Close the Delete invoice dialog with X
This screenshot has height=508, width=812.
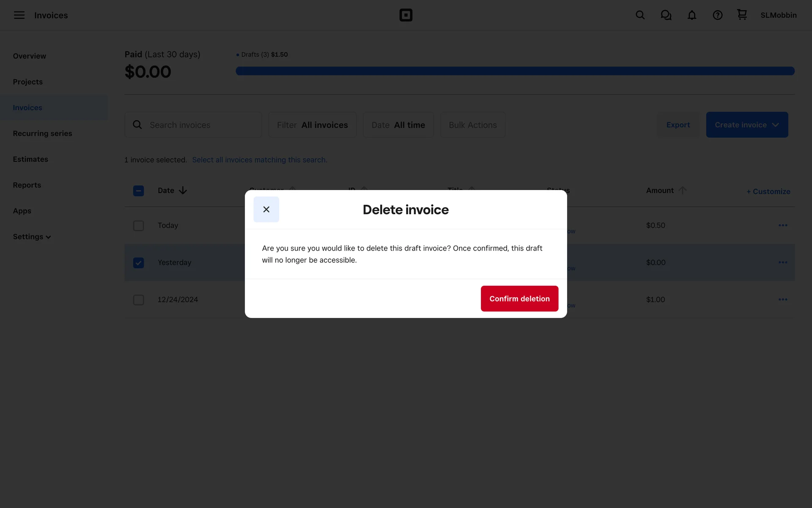(x=266, y=209)
